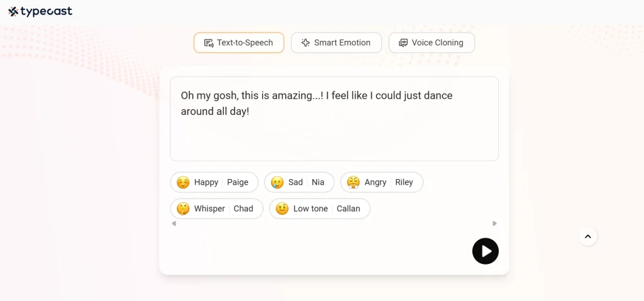
Task: Click the Smart Emotion sparkle icon
Action: coord(306,43)
